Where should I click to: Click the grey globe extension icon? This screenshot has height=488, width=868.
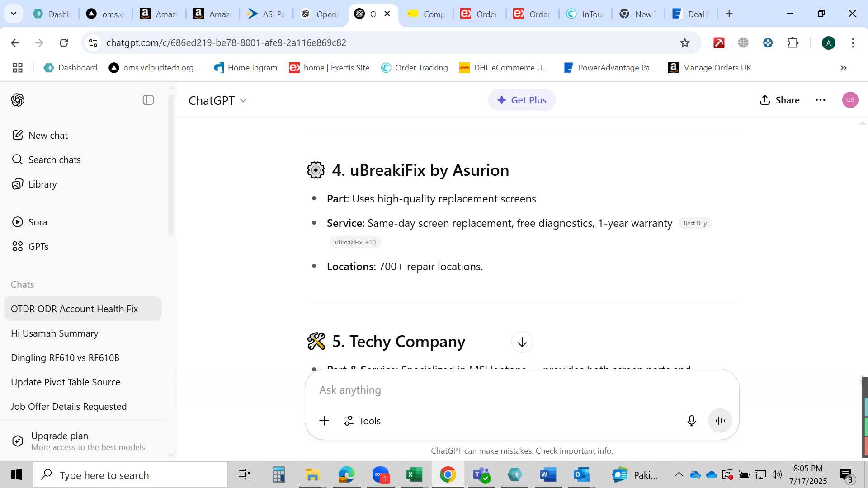pyautogui.click(x=743, y=42)
